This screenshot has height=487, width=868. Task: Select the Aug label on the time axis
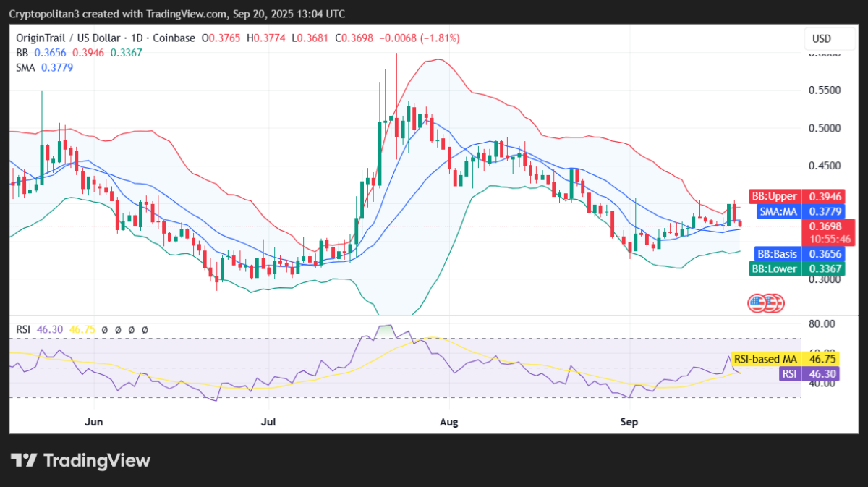click(449, 420)
